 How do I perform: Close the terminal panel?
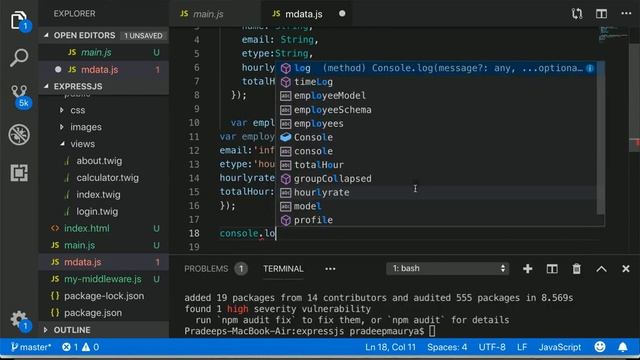pyautogui.click(x=625, y=269)
